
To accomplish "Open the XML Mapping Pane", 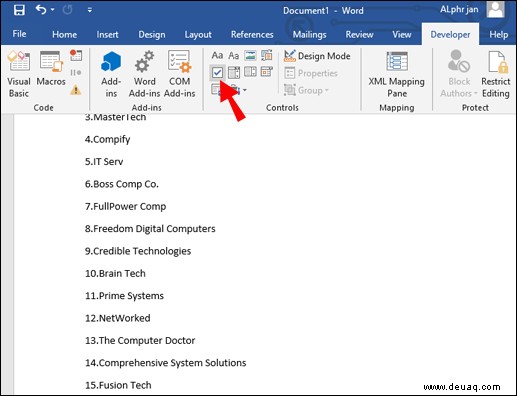I will click(397, 74).
